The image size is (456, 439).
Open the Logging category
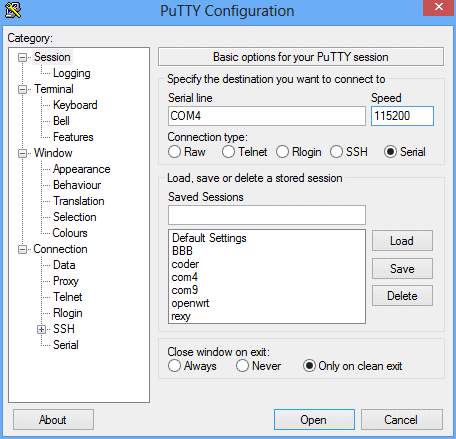tap(72, 73)
